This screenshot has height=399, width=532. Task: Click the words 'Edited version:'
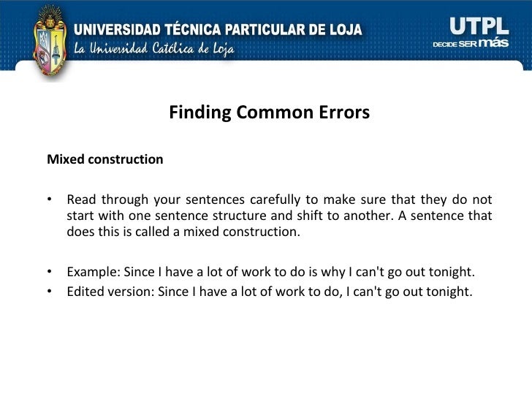110,292
